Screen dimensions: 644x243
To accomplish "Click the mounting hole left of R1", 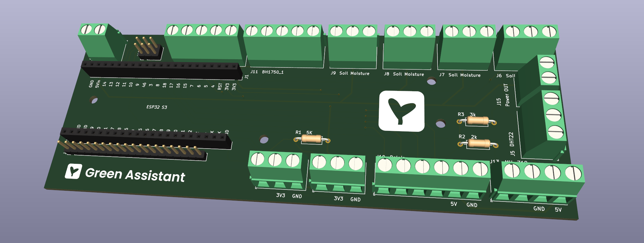I will coord(264,139).
